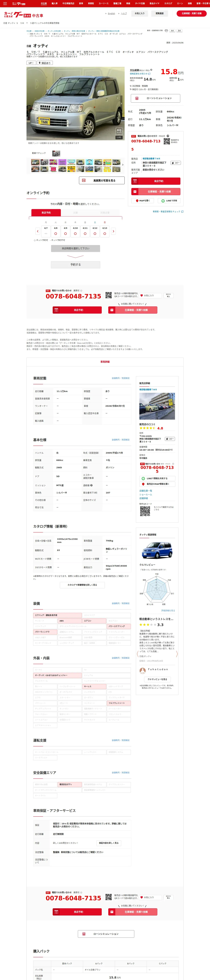
Task: Click カタログで車種情報を詳しく見る button
Action: (82, 585)
